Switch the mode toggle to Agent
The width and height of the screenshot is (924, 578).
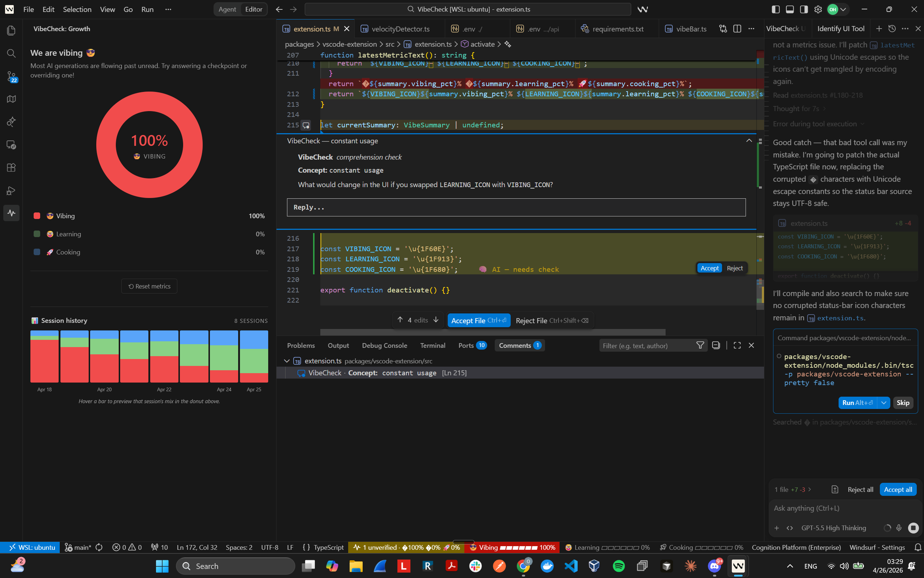[227, 9]
